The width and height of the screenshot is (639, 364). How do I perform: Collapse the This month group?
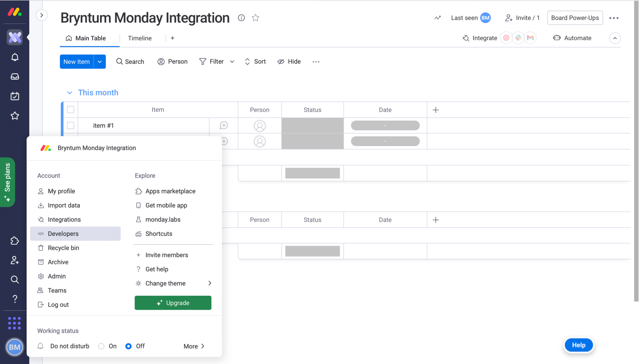click(70, 93)
